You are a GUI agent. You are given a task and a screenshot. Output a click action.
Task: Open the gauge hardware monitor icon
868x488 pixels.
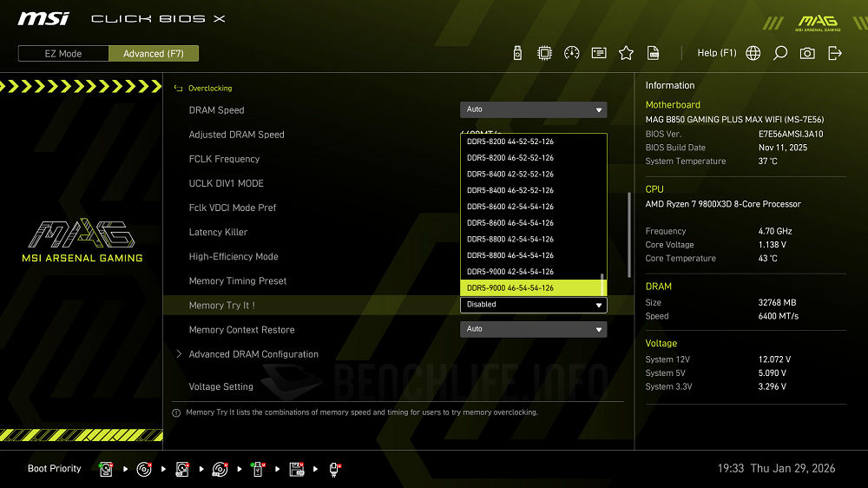[x=572, y=53]
